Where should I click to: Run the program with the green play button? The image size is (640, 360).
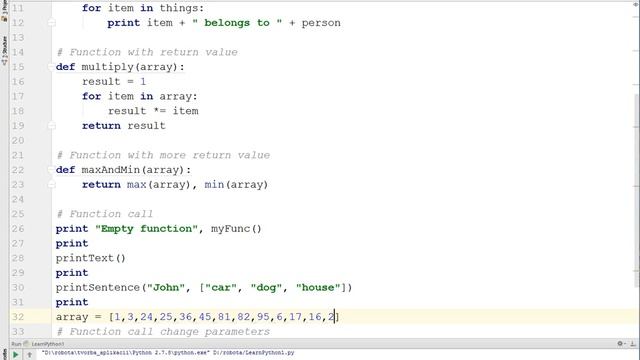click(16, 355)
